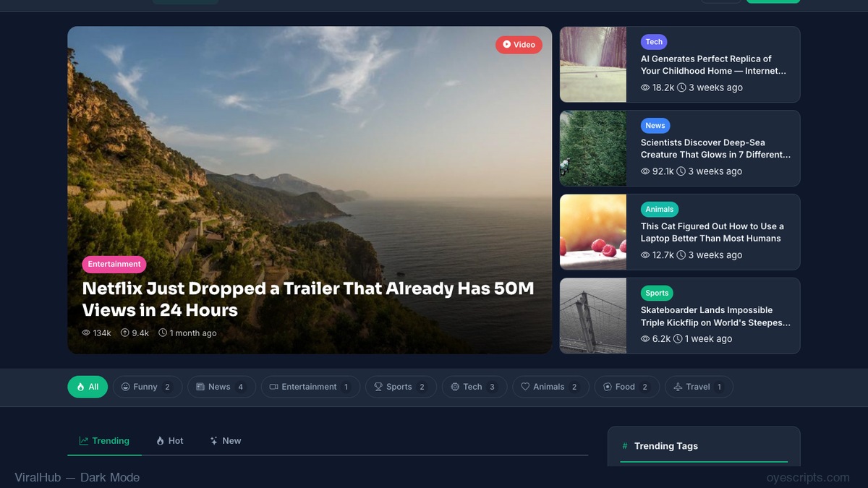This screenshot has width=868, height=488.
Task: Click the green Sports category badge
Action: click(657, 294)
